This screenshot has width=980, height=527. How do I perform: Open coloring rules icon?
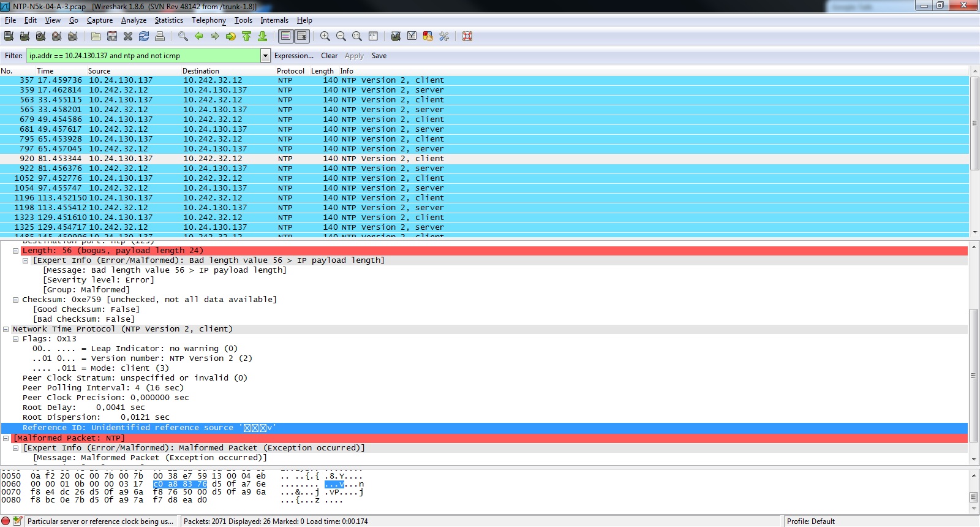(x=428, y=36)
